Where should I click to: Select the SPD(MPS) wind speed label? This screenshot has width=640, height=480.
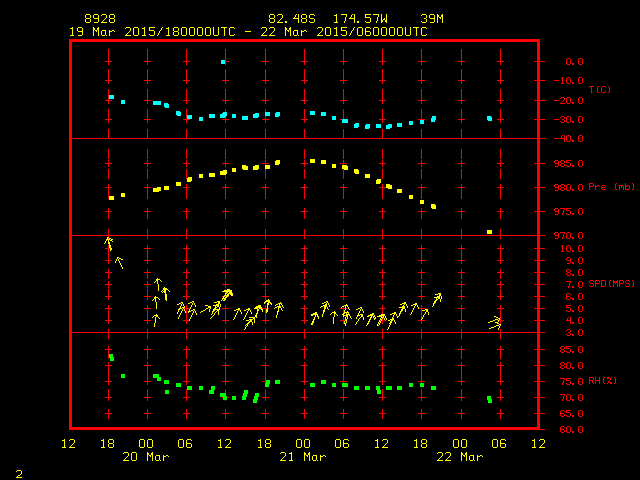tap(607, 285)
